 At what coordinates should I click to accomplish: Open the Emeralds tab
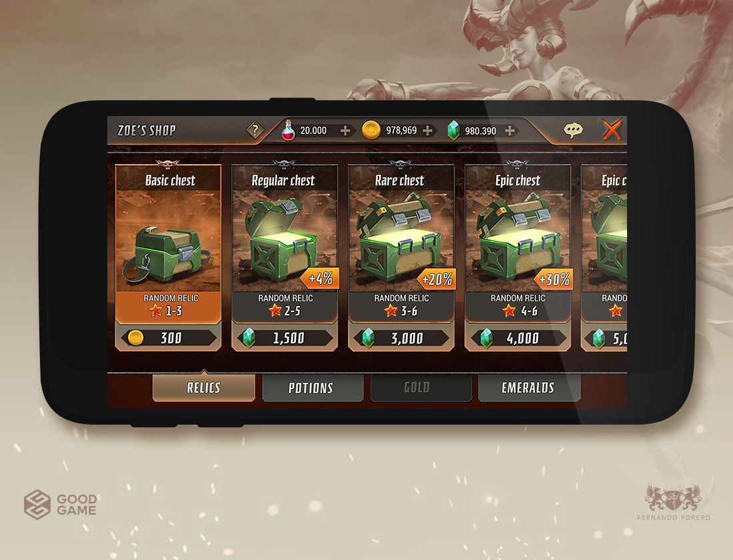click(x=529, y=388)
